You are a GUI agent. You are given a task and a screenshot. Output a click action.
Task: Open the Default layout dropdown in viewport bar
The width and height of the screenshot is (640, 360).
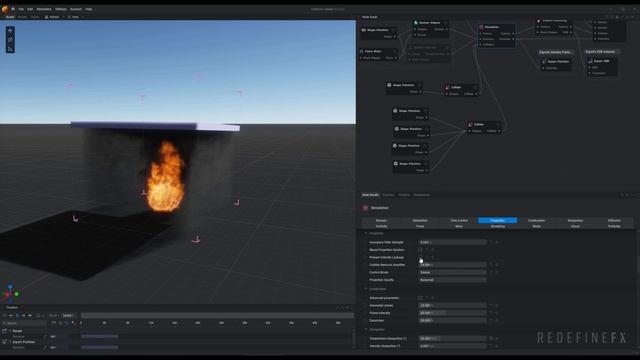click(55, 17)
